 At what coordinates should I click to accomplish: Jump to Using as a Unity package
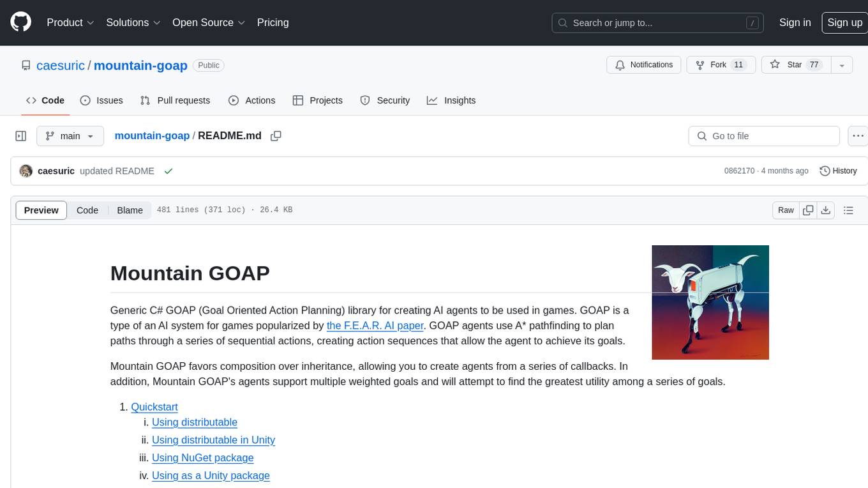(x=211, y=476)
